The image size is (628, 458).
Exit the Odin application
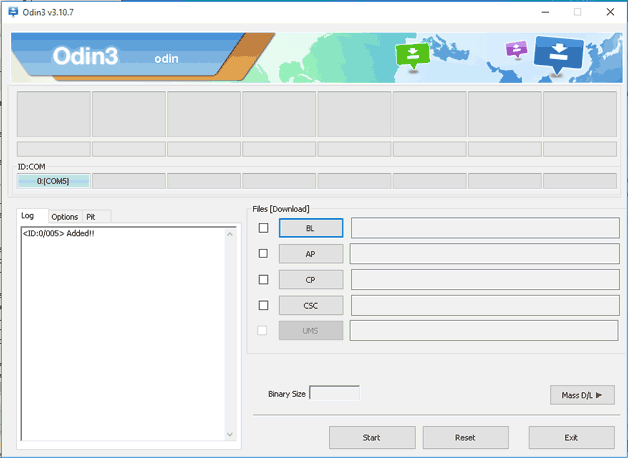click(x=572, y=438)
